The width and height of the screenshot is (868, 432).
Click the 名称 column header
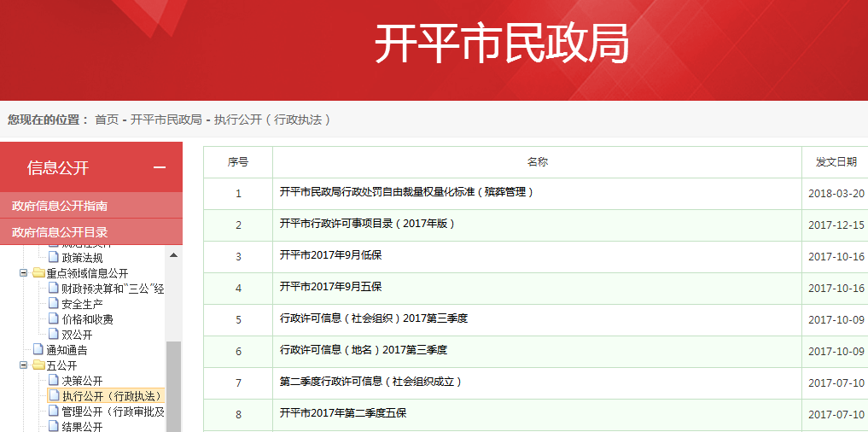tap(537, 161)
